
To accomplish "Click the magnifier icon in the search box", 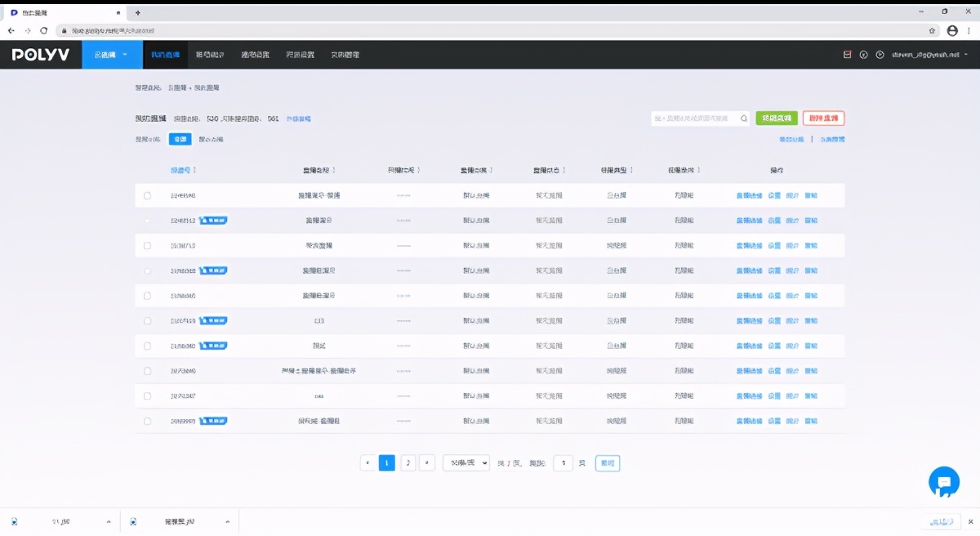I will coord(743,118).
